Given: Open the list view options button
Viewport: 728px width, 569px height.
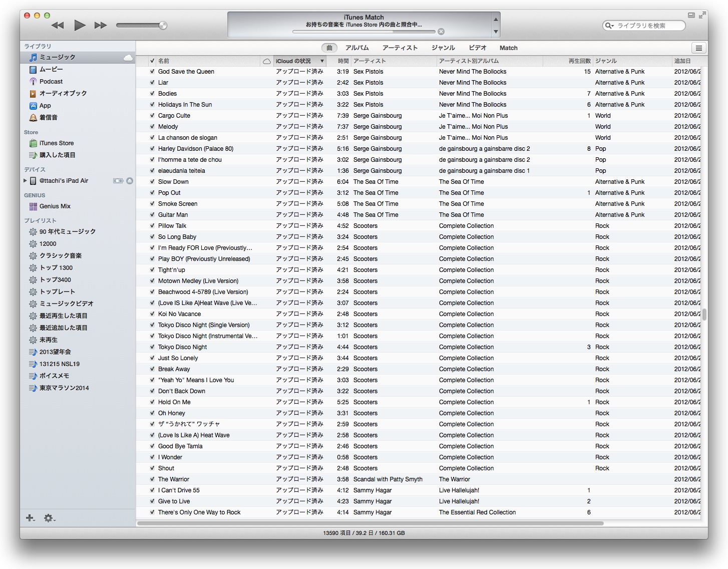Looking at the screenshot, I should (x=698, y=48).
